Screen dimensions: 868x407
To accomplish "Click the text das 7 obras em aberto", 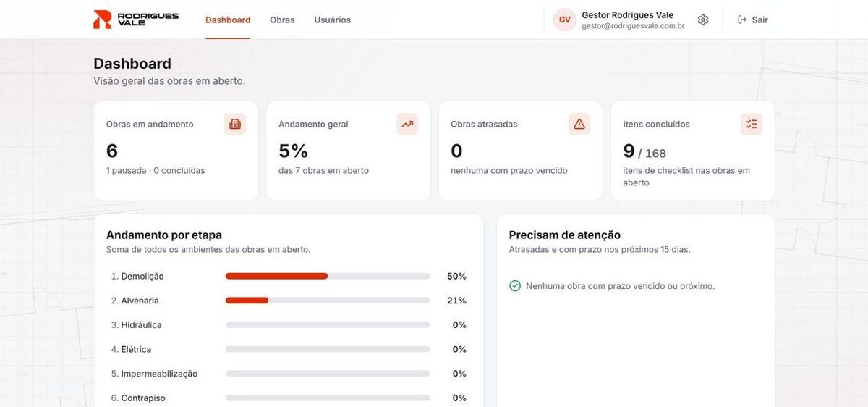I will (x=323, y=171).
